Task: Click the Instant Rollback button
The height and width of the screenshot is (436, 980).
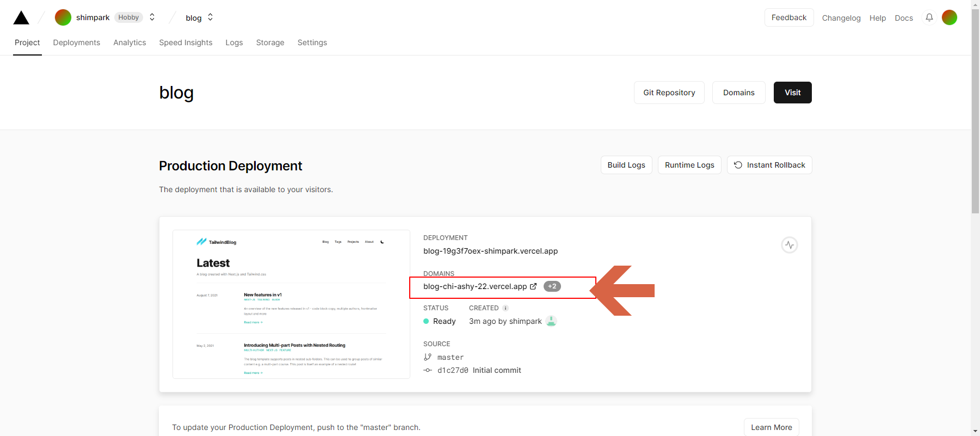Action: pos(769,165)
